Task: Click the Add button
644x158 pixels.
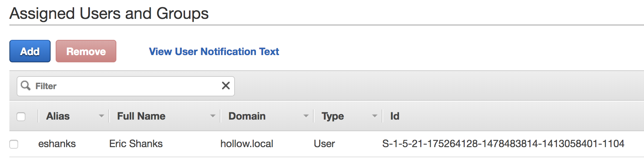Action: [x=30, y=51]
